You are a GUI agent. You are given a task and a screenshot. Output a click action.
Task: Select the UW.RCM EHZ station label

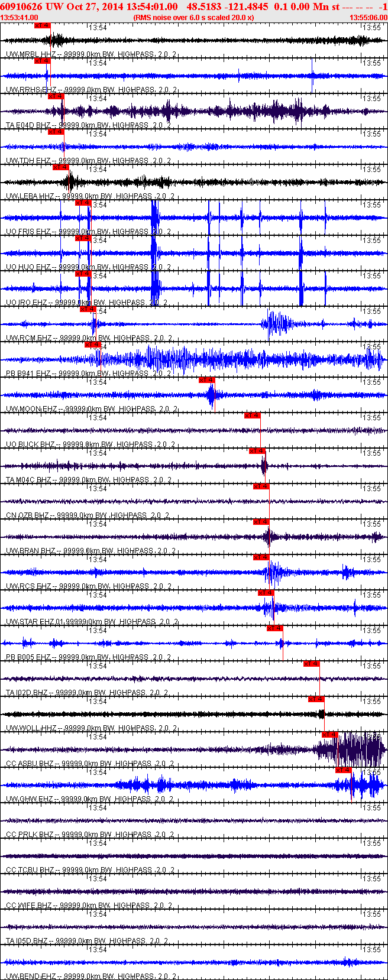click(x=89, y=338)
